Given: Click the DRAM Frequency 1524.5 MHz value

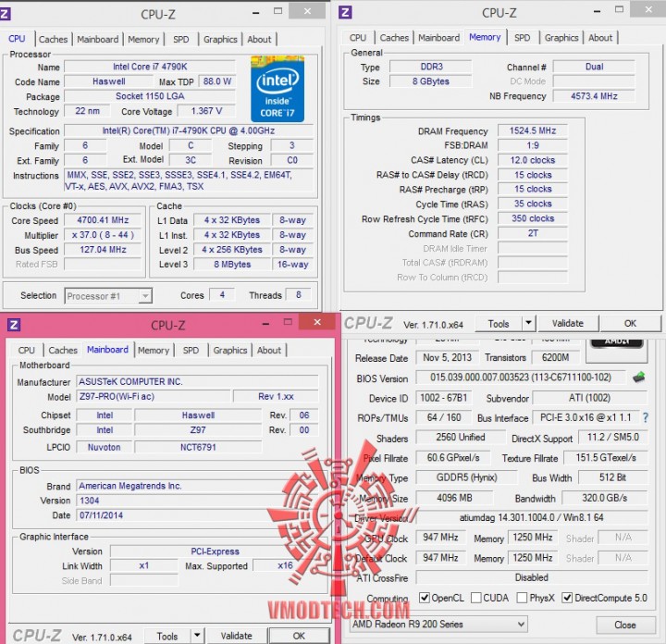Looking at the screenshot, I should point(533,130).
